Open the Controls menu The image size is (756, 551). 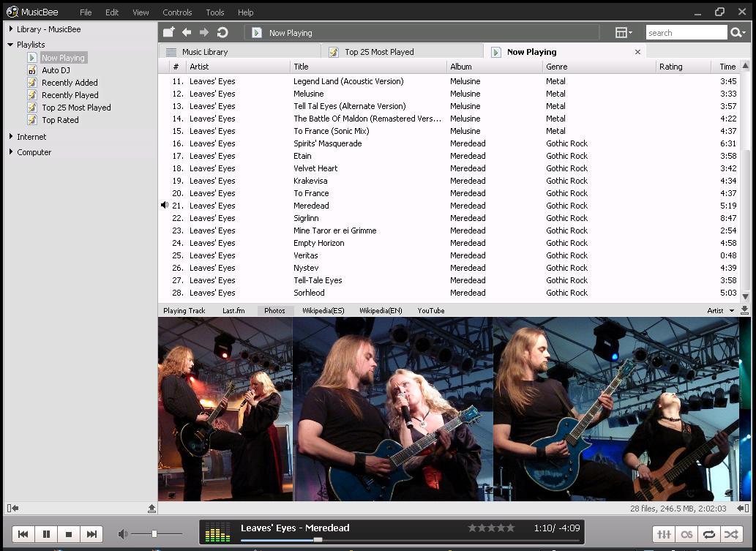pyautogui.click(x=177, y=12)
